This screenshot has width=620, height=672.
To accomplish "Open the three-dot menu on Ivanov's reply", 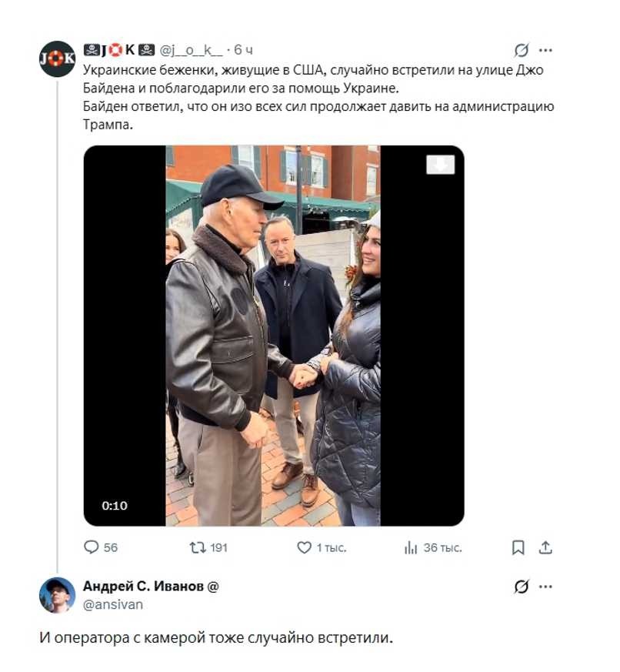I will [545, 587].
